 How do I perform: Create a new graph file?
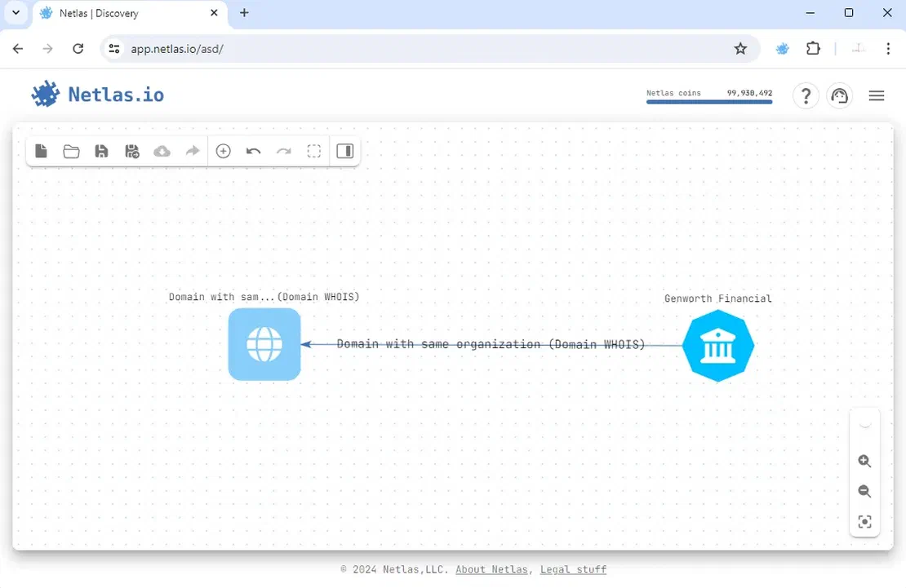(x=41, y=151)
